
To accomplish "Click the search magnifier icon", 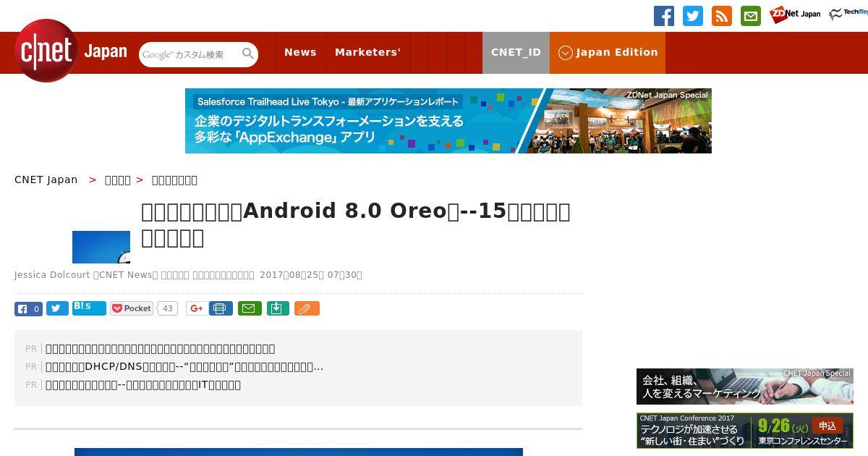I will coord(248,54).
